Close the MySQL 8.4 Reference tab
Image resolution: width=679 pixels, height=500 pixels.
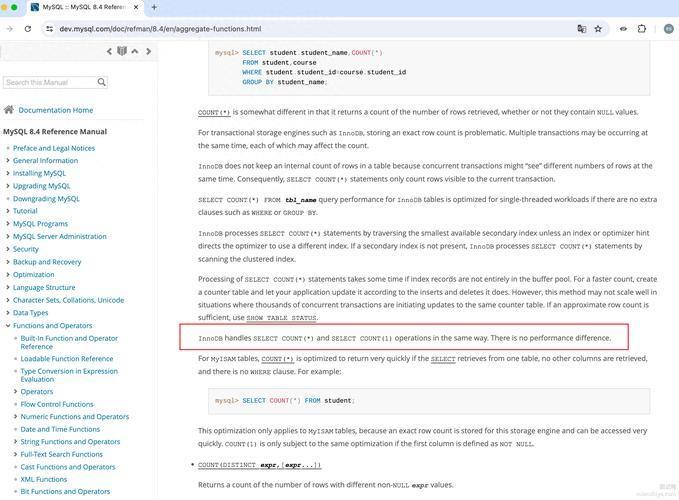(x=136, y=7)
